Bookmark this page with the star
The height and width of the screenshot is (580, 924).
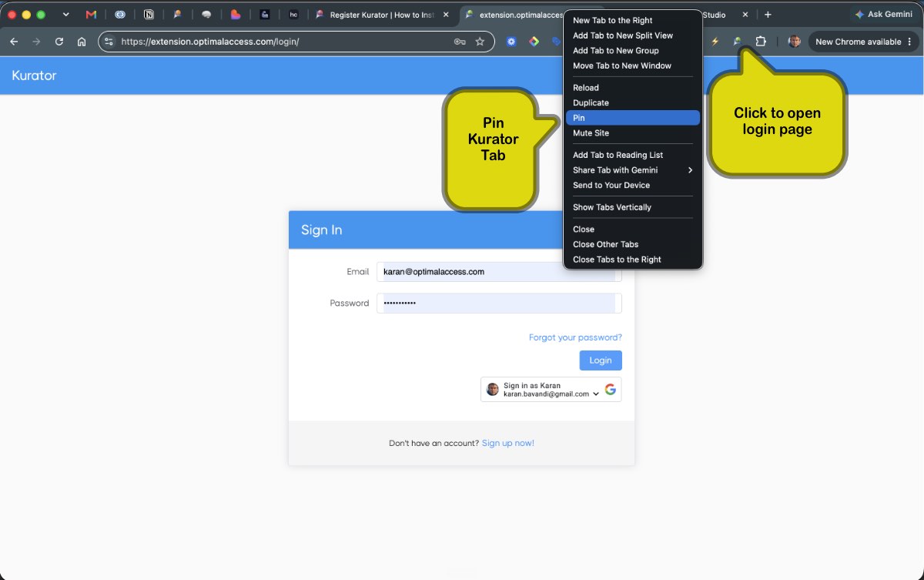[x=480, y=42]
